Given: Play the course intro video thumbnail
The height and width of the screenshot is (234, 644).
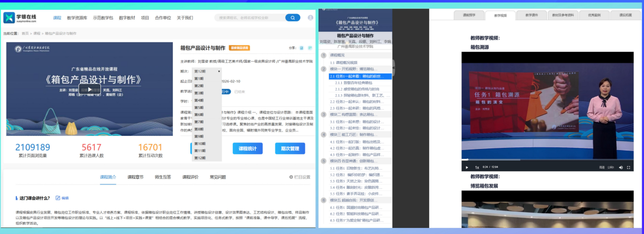Looking at the screenshot, I should coord(89,88).
